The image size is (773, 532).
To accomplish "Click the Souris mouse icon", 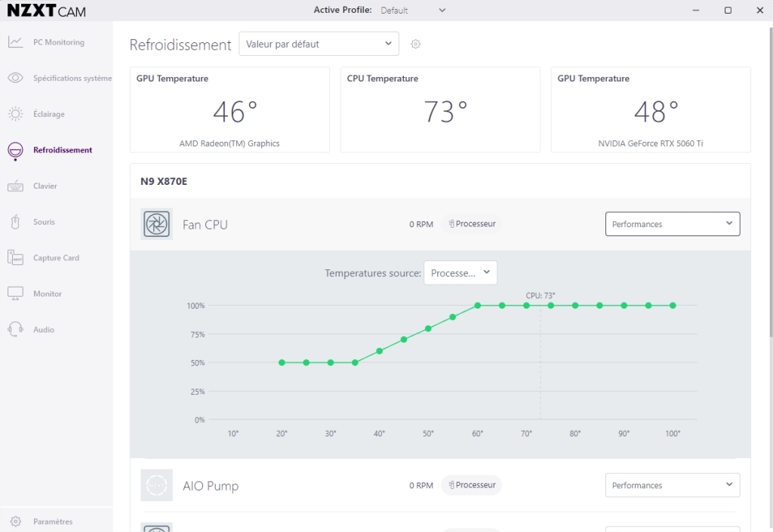I will pos(15,222).
